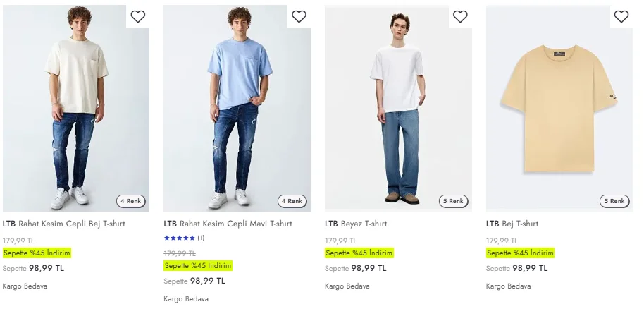Open LTB Rahat Kesim Cepli Bej T-shirt title
Screen dimensions: 644x309
67,224
